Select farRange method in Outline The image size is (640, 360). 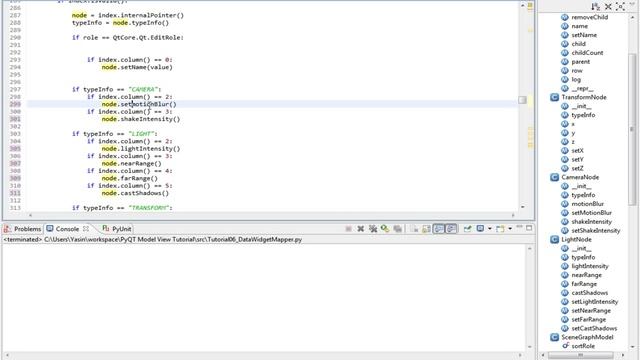[x=584, y=284]
